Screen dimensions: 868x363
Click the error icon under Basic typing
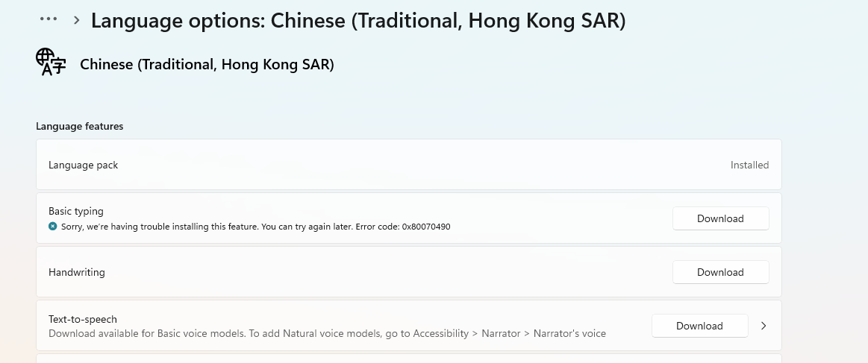[52, 226]
